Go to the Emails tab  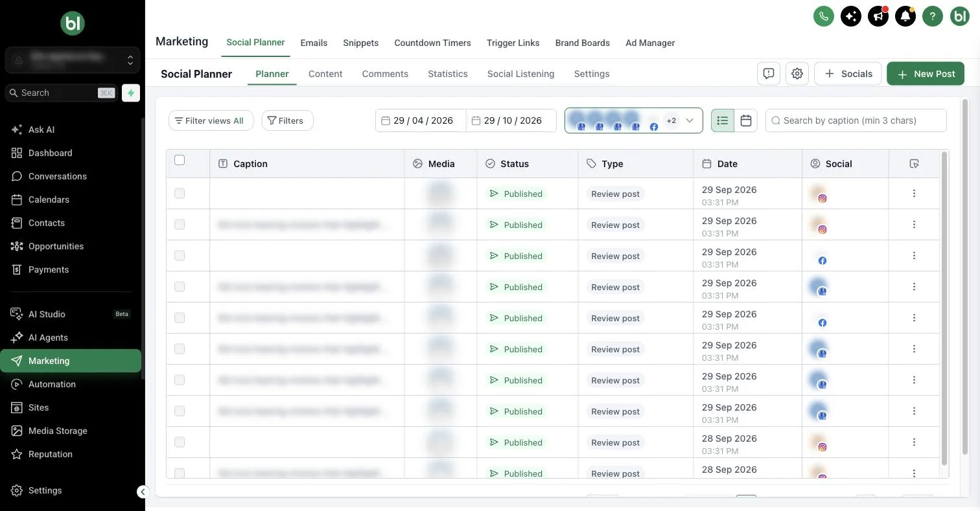[314, 43]
